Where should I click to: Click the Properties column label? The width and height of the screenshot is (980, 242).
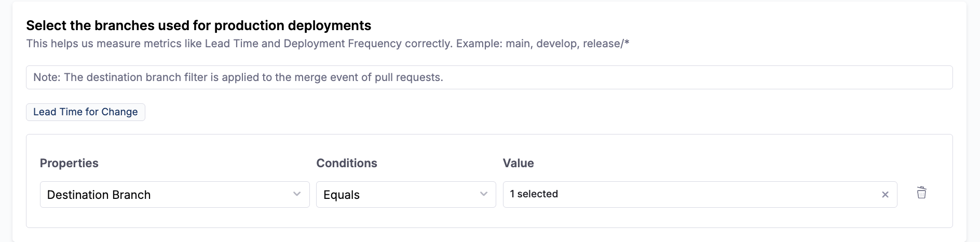click(x=69, y=163)
